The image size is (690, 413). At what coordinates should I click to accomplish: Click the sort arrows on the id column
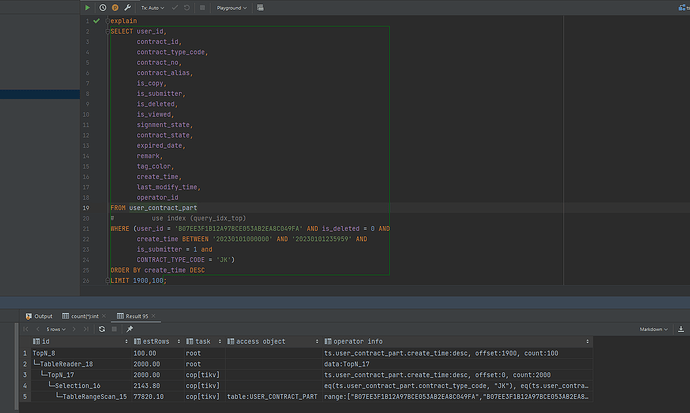(x=126, y=341)
